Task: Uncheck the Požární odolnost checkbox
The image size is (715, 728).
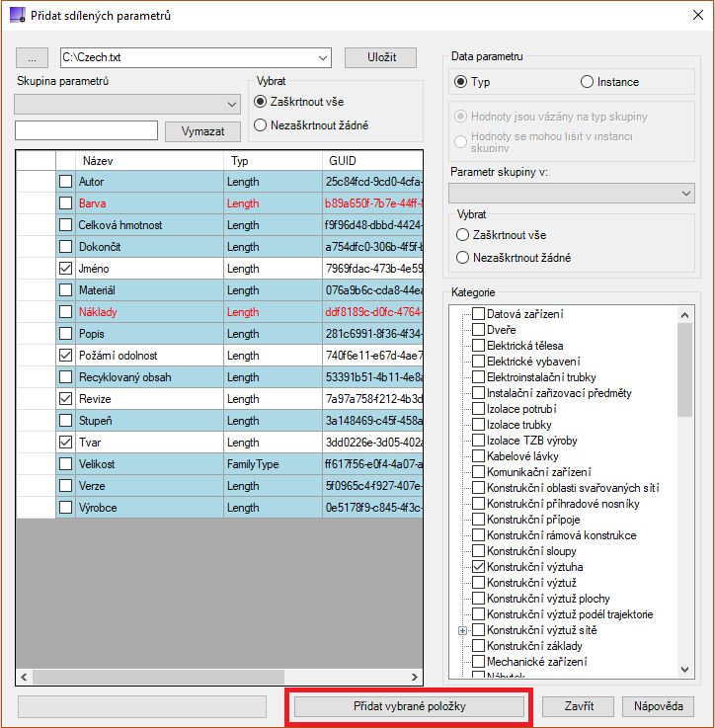Action: pyautogui.click(x=66, y=356)
